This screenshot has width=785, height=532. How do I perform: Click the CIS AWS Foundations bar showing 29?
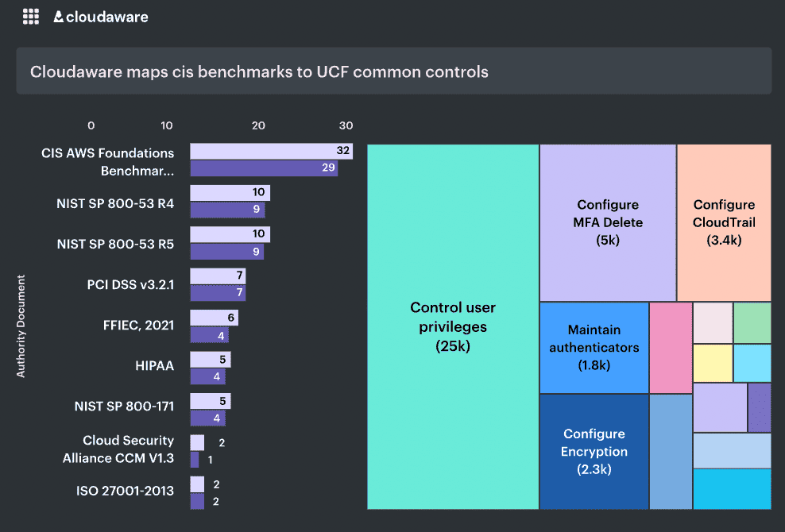264,168
